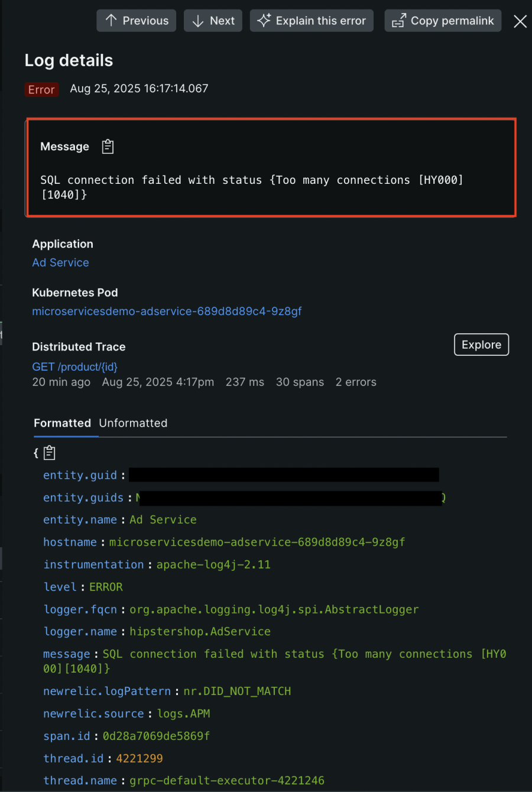Select span.id value 0d28a7069de5869f
This screenshot has width=532, height=792.
coord(156,736)
